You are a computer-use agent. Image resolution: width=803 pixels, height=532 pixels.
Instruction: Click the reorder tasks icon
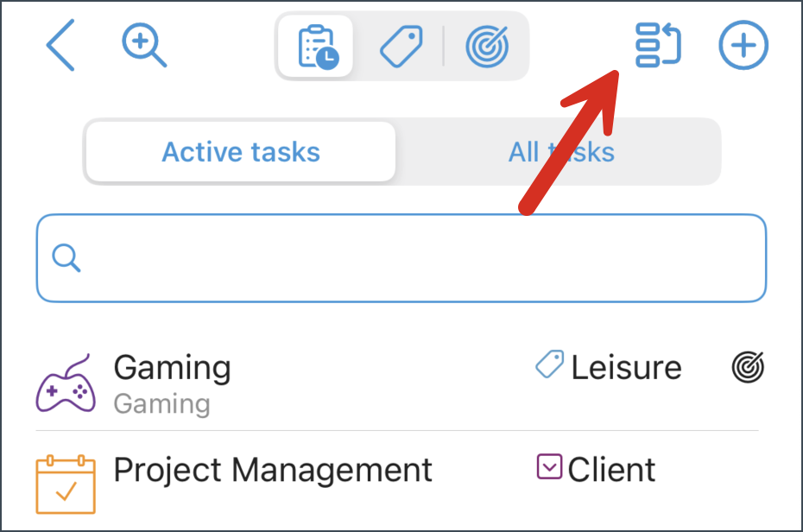[658, 46]
